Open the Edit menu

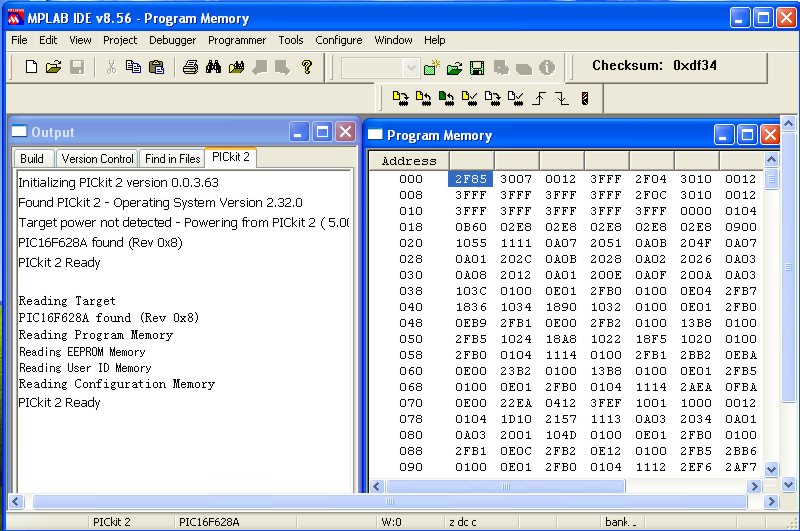point(48,40)
